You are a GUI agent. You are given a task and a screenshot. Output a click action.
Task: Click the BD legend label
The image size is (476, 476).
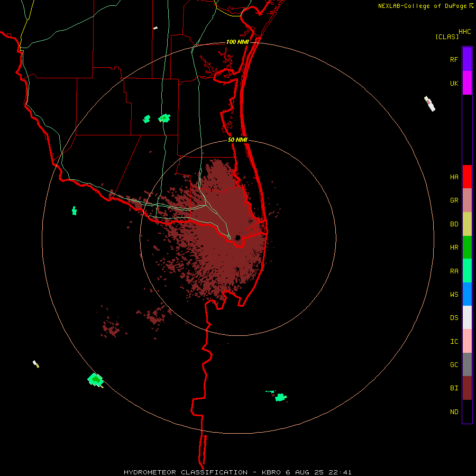(454, 224)
